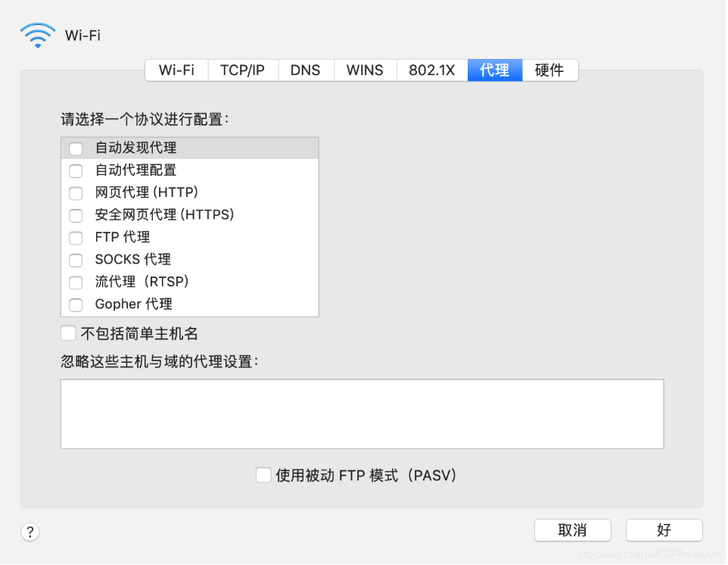Click the Wi-Fi signal icon
The height and width of the screenshot is (565, 728).
(x=38, y=35)
